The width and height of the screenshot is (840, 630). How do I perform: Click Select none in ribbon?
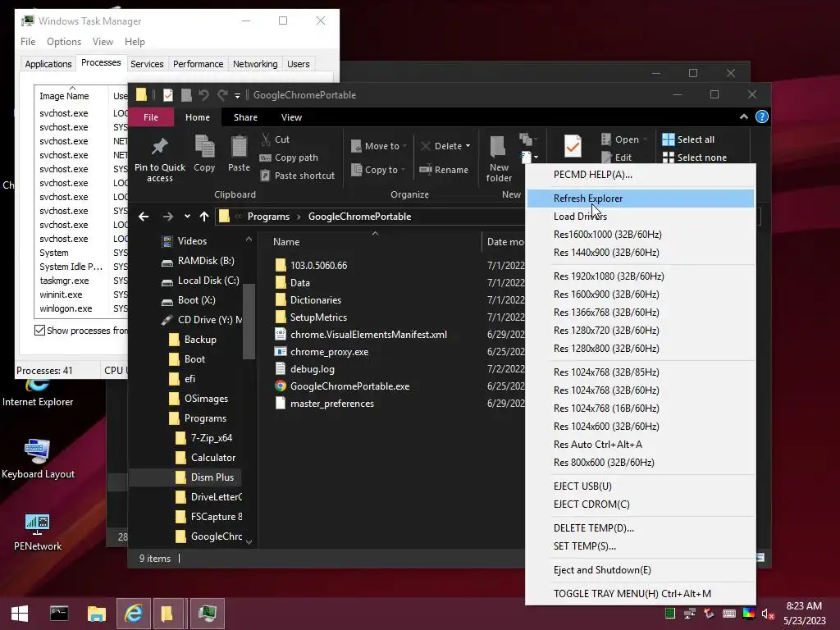pos(694,157)
